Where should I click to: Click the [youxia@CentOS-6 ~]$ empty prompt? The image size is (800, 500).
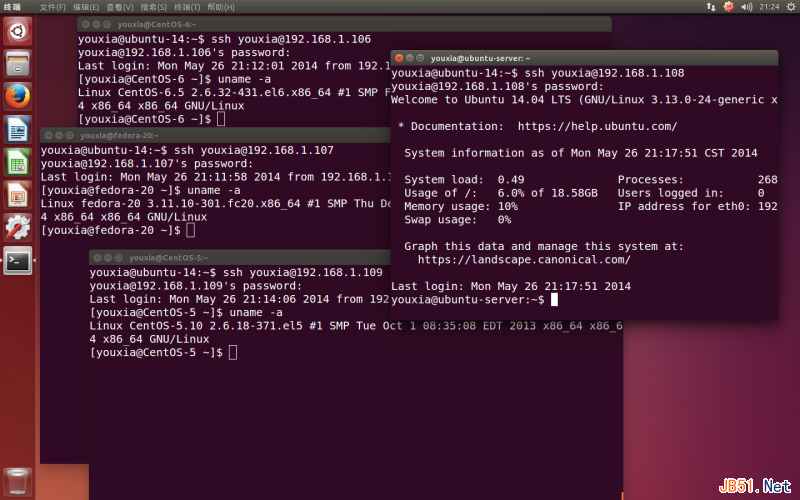coord(144,119)
